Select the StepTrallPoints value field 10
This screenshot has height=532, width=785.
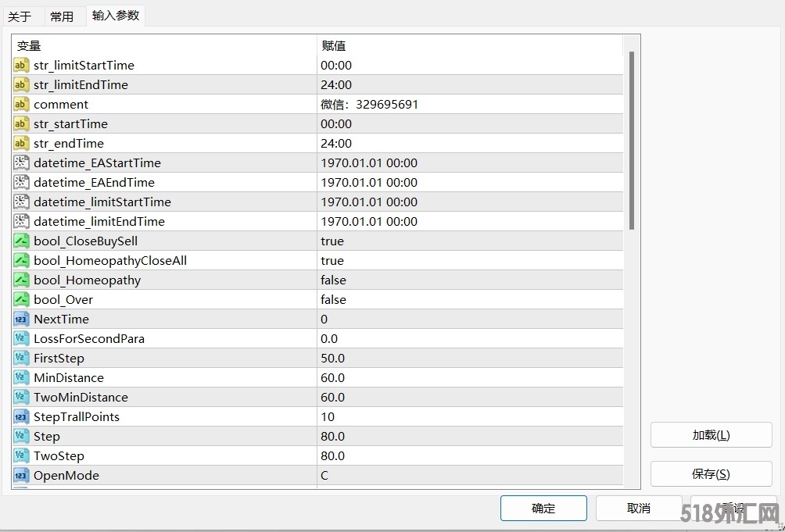(469, 417)
